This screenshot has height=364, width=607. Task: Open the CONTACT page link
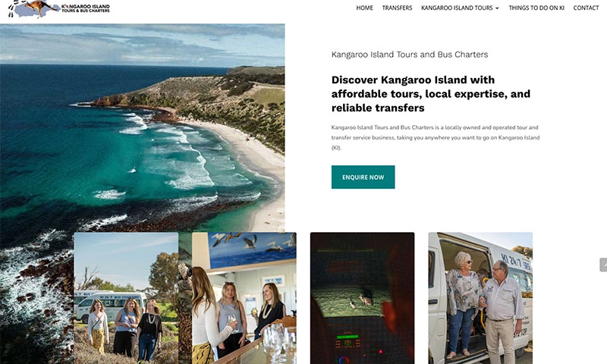(x=586, y=8)
